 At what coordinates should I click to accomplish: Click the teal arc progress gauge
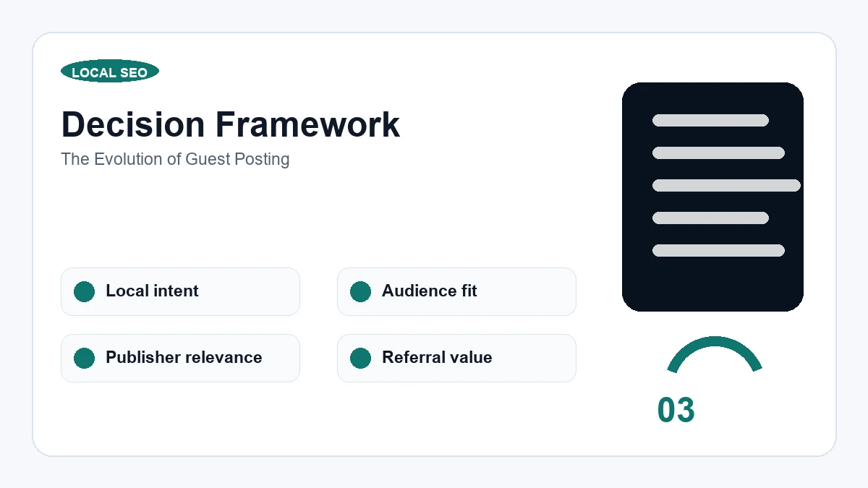click(715, 346)
